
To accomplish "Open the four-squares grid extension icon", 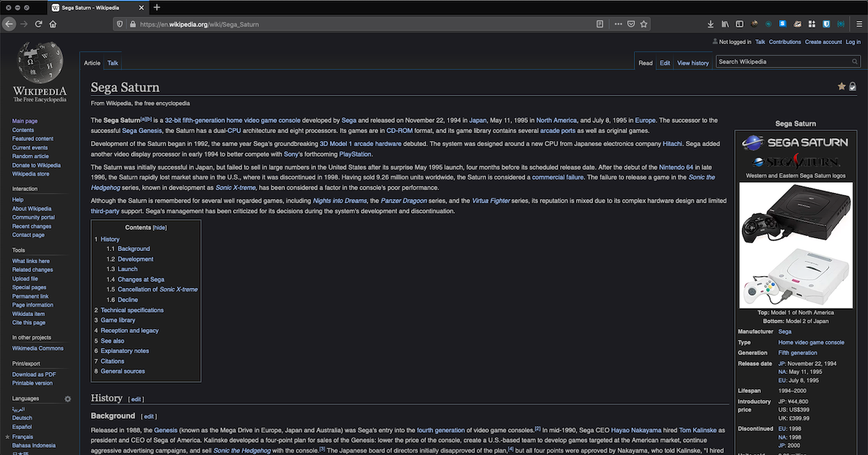I will pos(812,24).
